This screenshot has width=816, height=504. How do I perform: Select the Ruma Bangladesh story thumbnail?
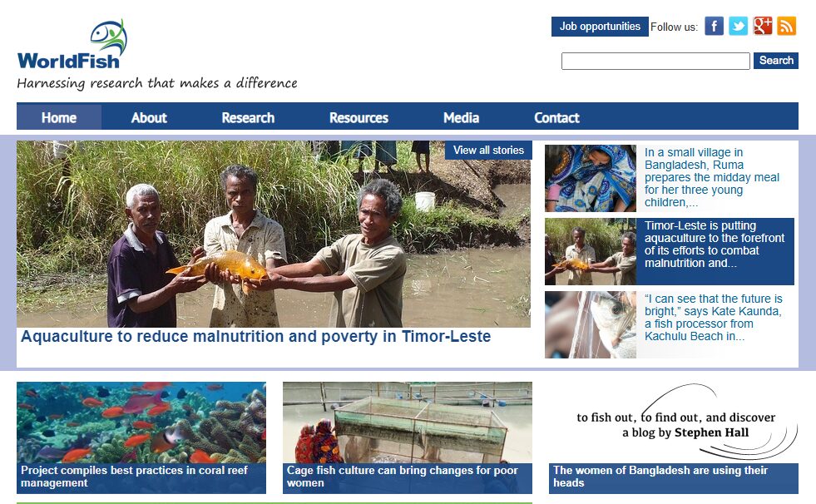pos(590,179)
